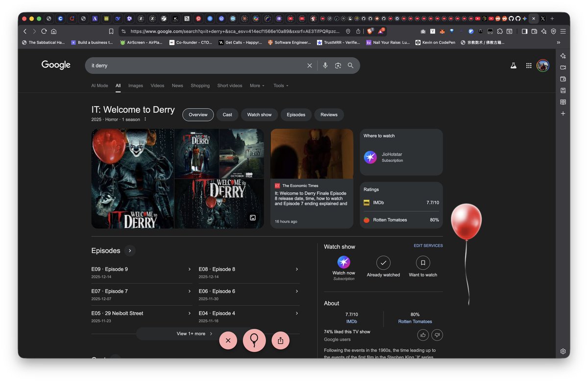Image resolution: width=588 pixels, height=382 pixels.
Task: Click the image icon on the poster collage
Action: click(x=253, y=218)
